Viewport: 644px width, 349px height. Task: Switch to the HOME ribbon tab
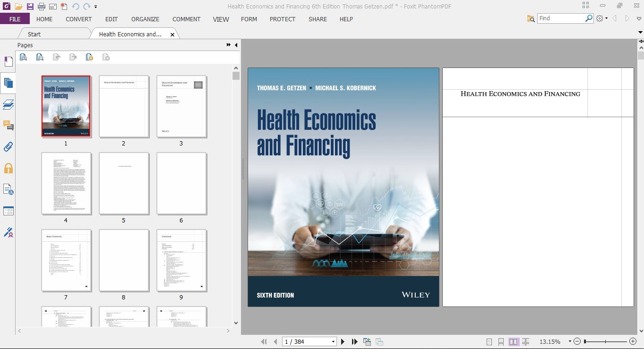44,19
